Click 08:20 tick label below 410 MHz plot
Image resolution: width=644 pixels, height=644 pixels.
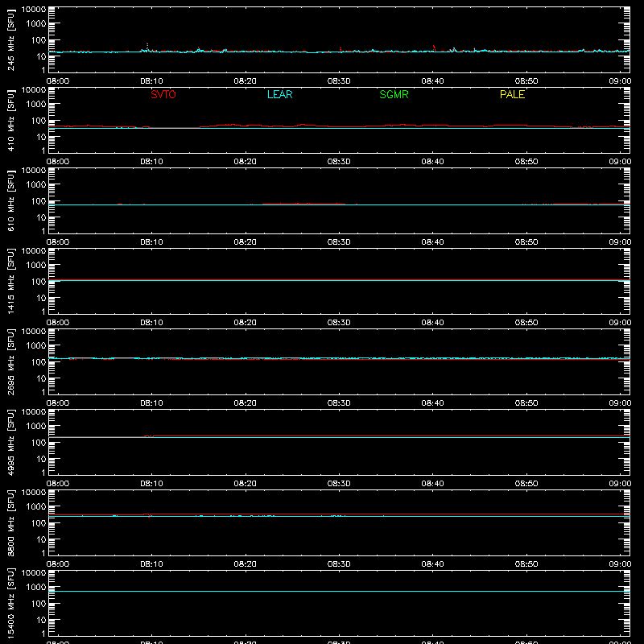click(246, 162)
